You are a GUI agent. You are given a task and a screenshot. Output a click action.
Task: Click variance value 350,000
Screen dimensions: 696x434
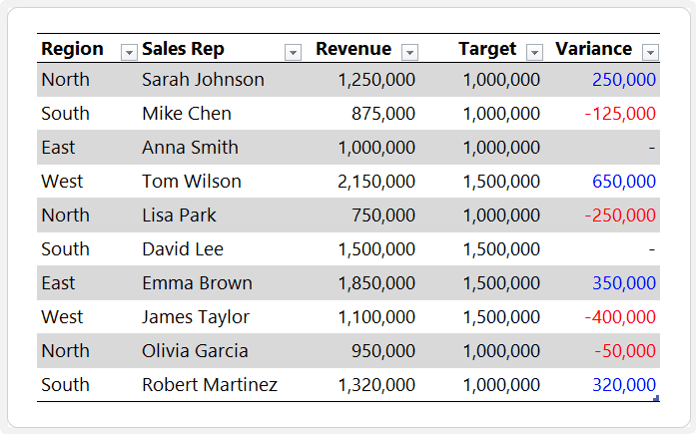[x=624, y=283]
